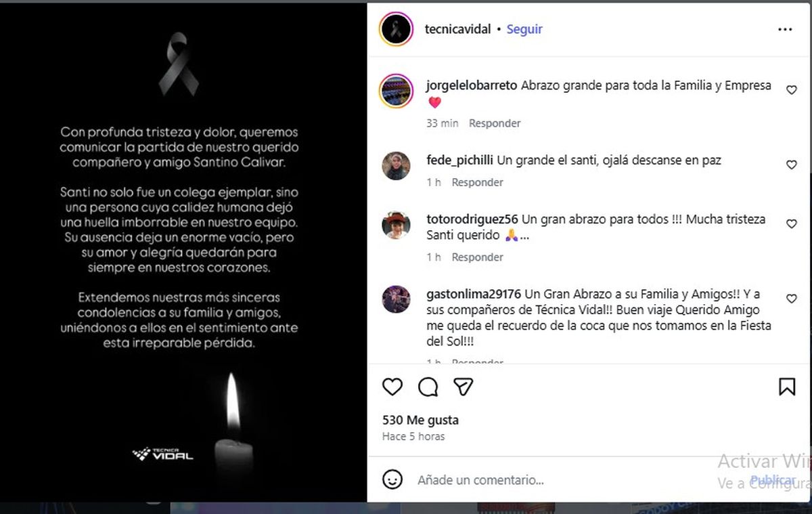Like jorgelelobarreto's comment
Screen dimensions: 812x514
[x=791, y=90]
